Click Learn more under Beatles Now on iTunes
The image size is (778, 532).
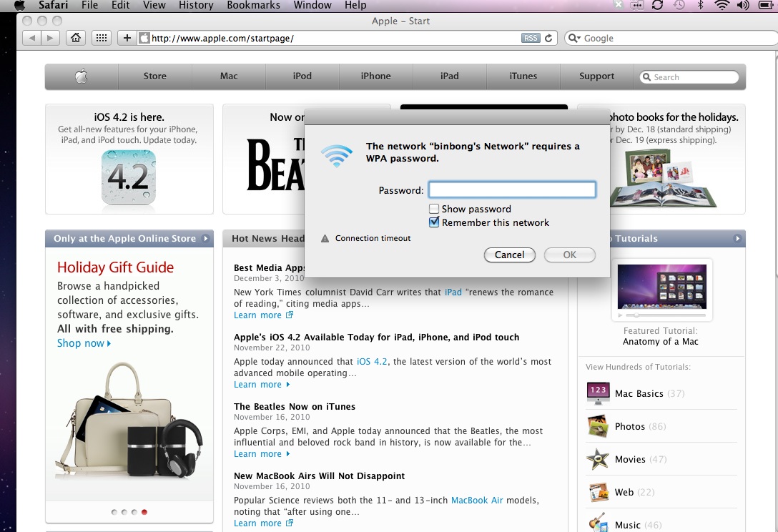(x=262, y=454)
